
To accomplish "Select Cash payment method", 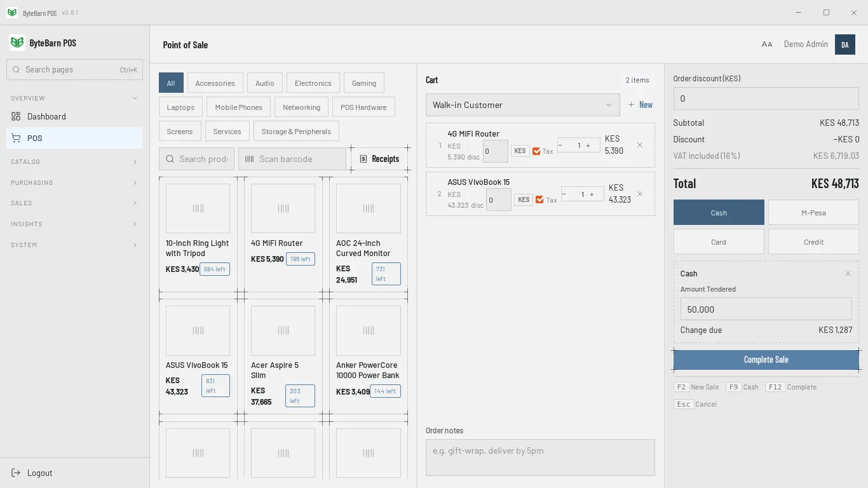I will (719, 212).
